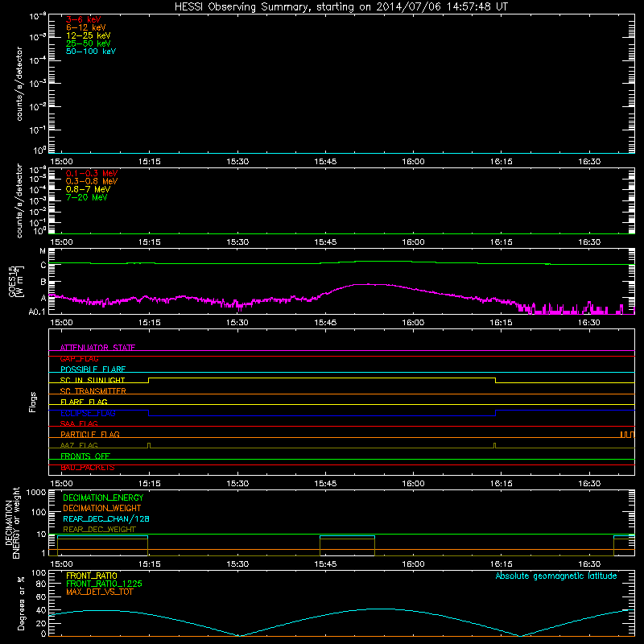The image size is (644, 644).
Task: Select the FRONTS_OFF flag label
Action: point(85,456)
